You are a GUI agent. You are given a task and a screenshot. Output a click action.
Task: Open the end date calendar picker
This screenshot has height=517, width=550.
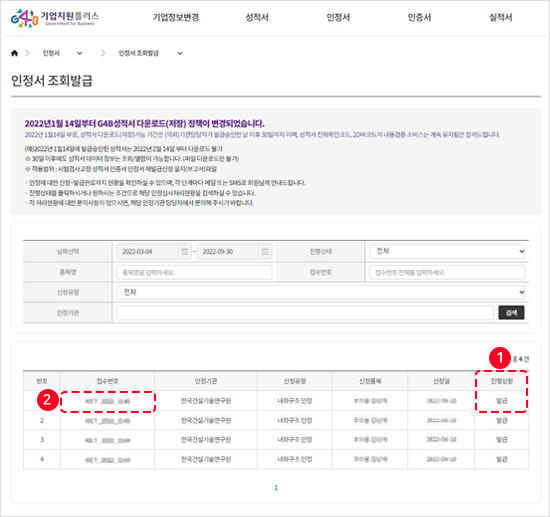(x=265, y=252)
